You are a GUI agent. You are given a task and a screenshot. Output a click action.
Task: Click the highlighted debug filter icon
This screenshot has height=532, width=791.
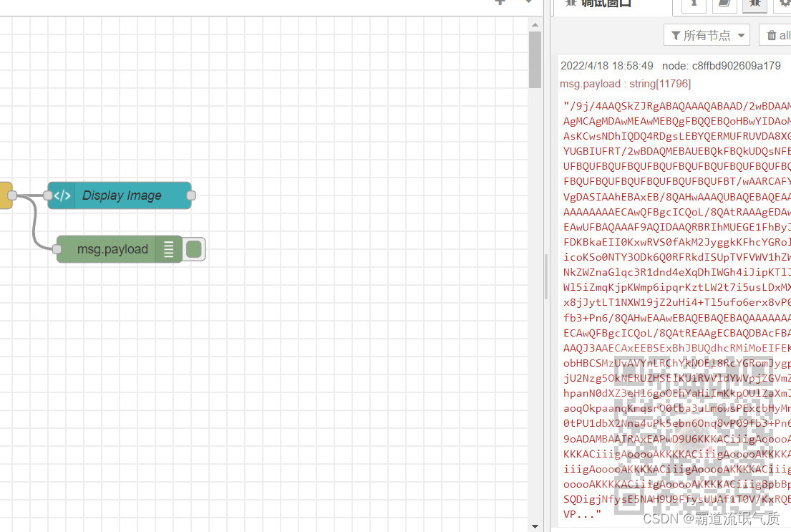click(x=754, y=4)
